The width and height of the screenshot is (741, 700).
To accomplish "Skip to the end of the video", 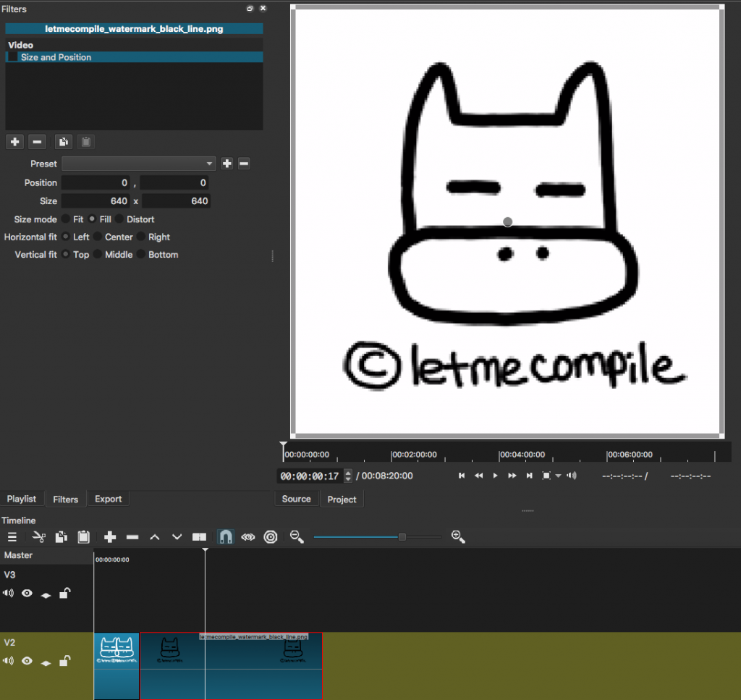I will coord(529,476).
